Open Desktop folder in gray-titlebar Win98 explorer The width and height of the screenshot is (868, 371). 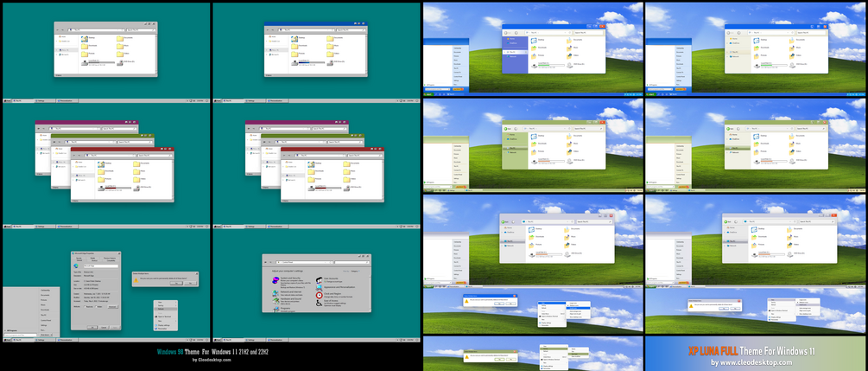[85, 39]
